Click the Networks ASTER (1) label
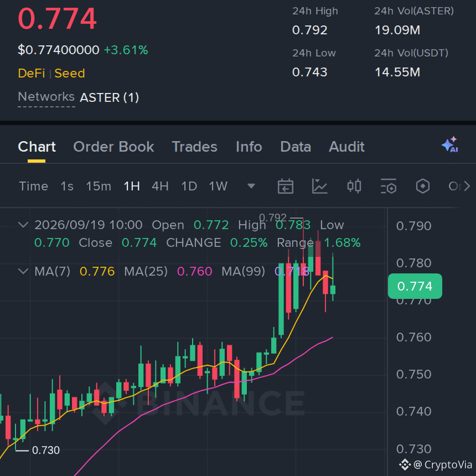 pyautogui.click(x=78, y=97)
